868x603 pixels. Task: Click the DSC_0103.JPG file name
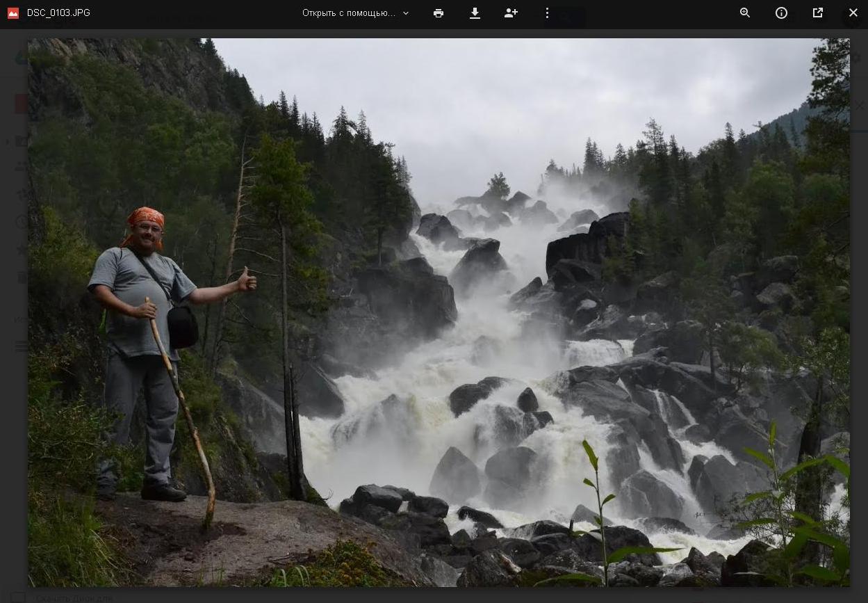pos(58,13)
